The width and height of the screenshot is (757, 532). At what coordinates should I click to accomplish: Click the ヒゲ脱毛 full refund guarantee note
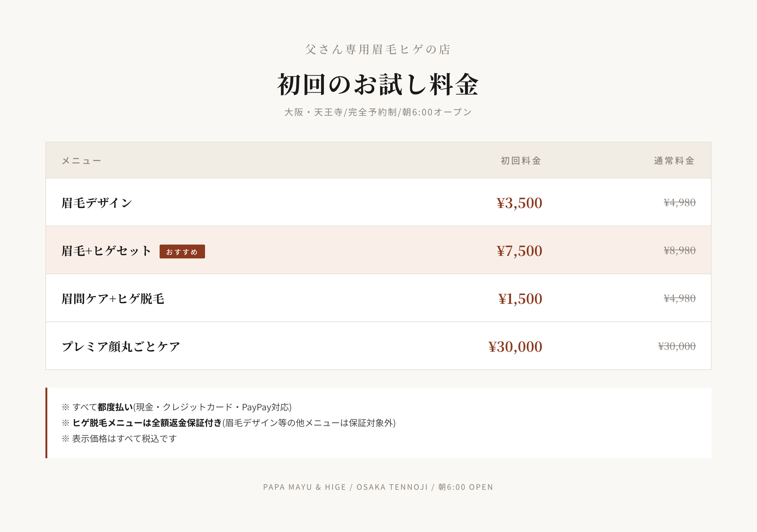click(x=229, y=423)
